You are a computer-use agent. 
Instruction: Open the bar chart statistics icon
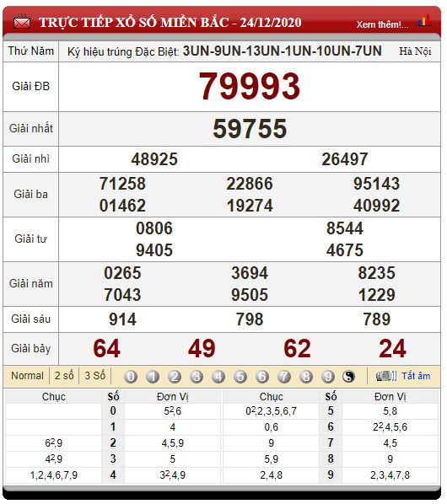click(424, 21)
